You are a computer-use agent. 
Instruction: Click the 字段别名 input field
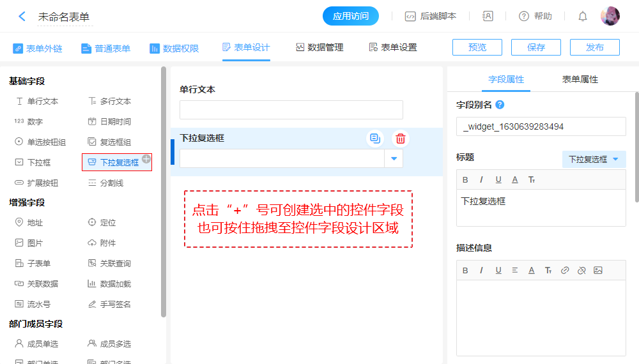tap(541, 126)
